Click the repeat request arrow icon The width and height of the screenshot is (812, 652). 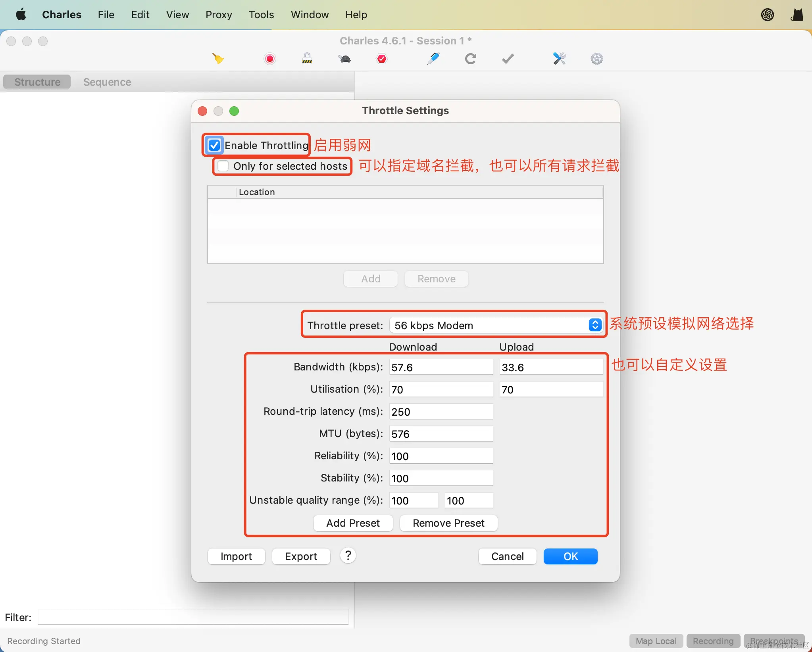tap(470, 59)
